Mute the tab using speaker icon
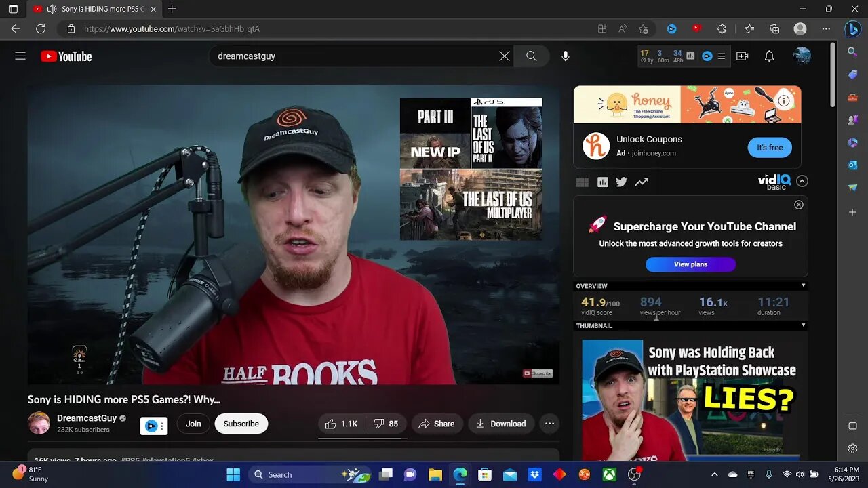868x488 pixels. [x=52, y=9]
